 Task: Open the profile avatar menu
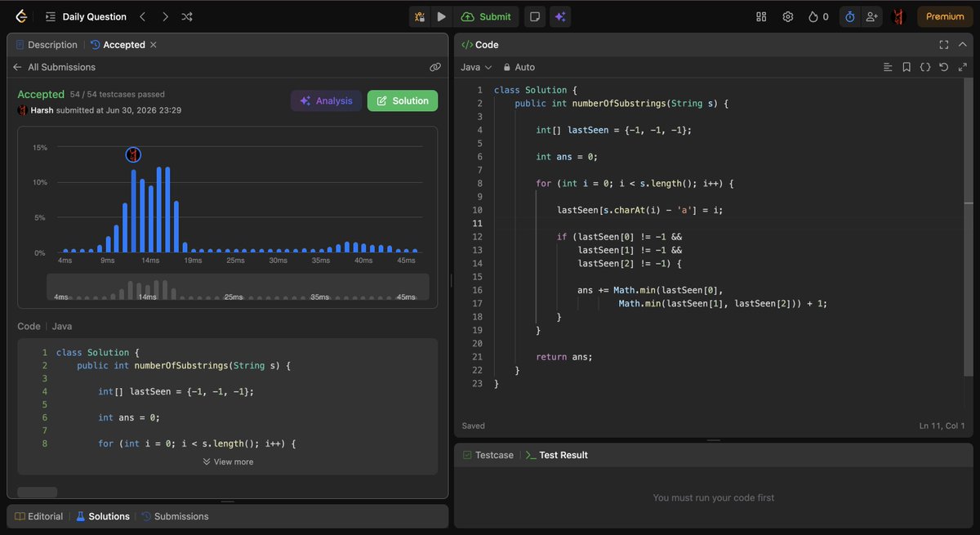[898, 16]
